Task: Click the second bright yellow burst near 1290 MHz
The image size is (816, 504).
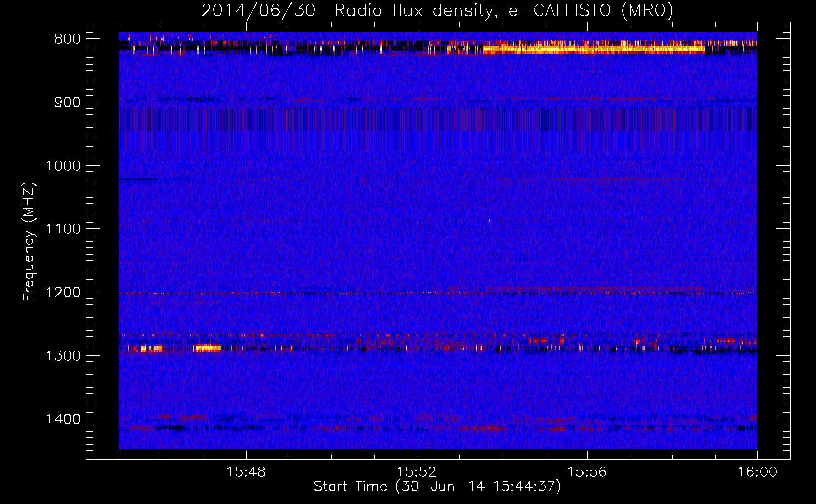Action: click(x=208, y=348)
